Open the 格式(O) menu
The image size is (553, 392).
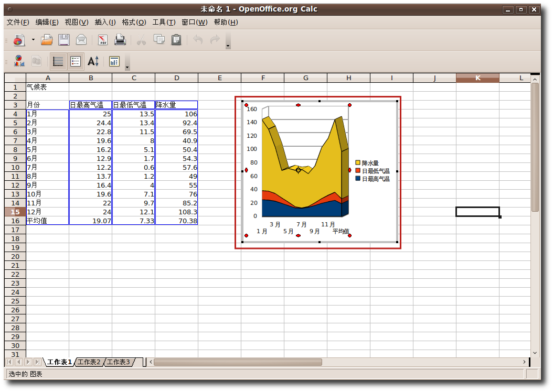pos(134,22)
